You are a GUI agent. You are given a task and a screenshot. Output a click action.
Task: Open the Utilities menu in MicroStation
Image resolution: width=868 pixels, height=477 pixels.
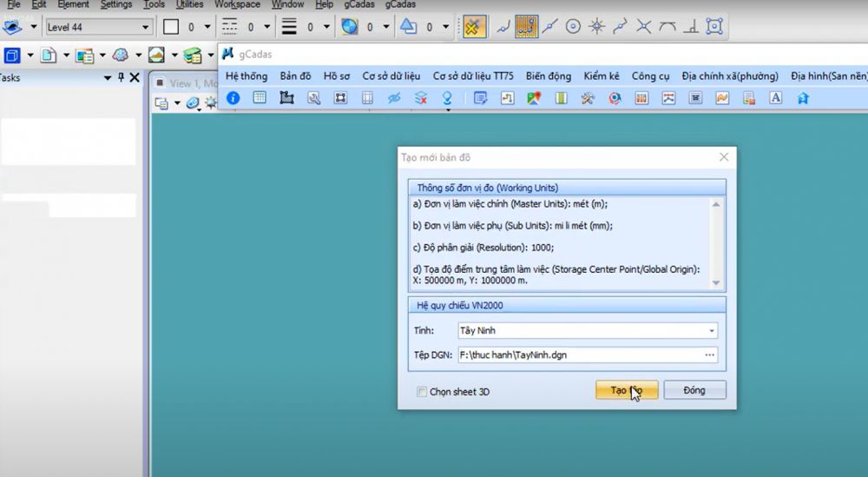coord(189,4)
